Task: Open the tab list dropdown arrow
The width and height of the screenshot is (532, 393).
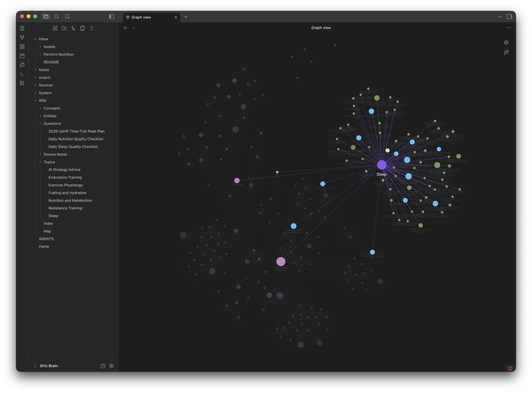Action: click(500, 17)
